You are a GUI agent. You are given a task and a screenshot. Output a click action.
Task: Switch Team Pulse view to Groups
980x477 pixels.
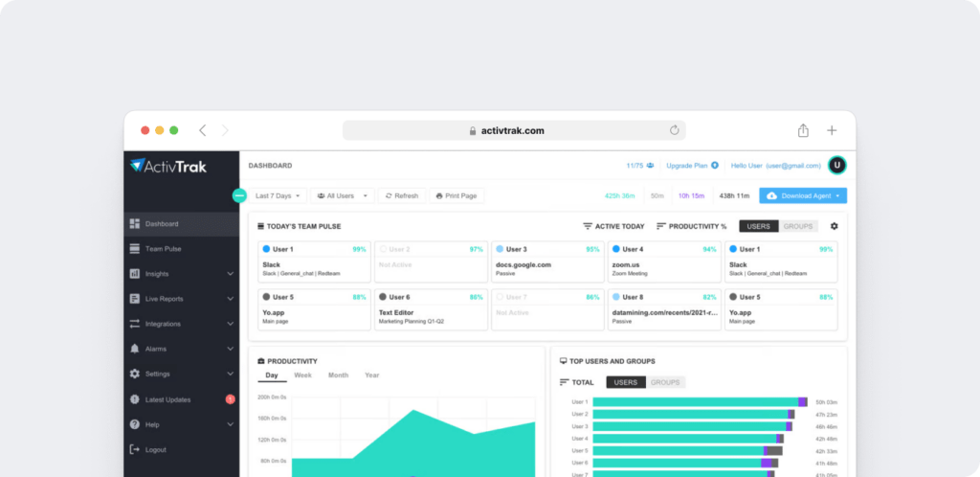[800, 226]
